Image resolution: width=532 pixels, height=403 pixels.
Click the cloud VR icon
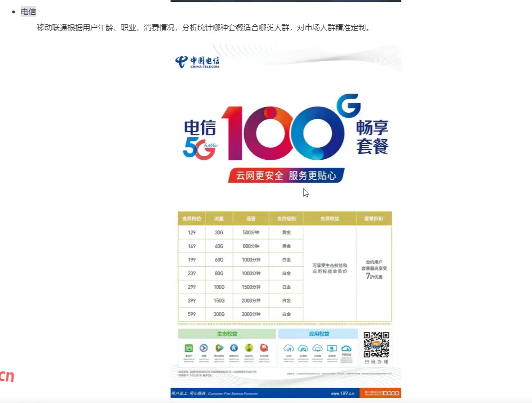289,348
